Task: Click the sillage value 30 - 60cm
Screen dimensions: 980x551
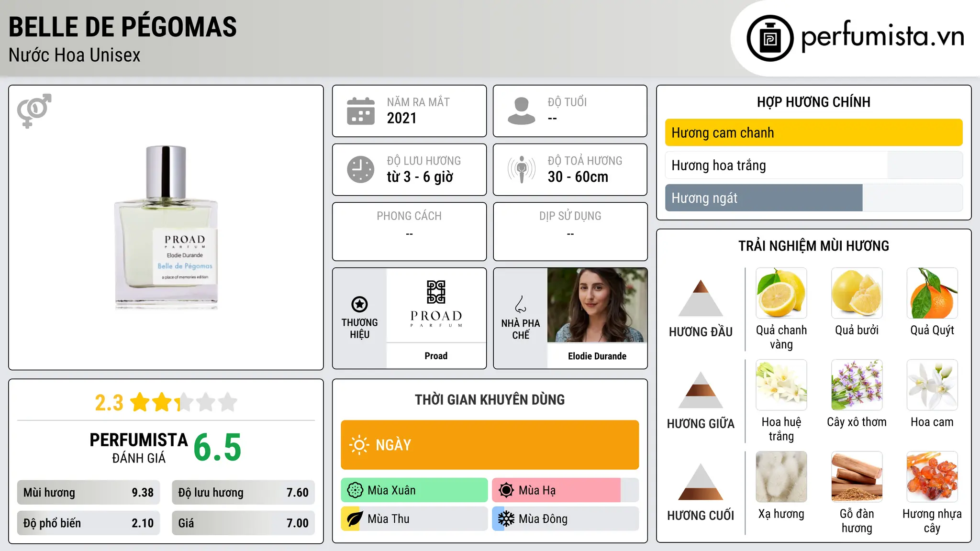Action: coord(578,177)
